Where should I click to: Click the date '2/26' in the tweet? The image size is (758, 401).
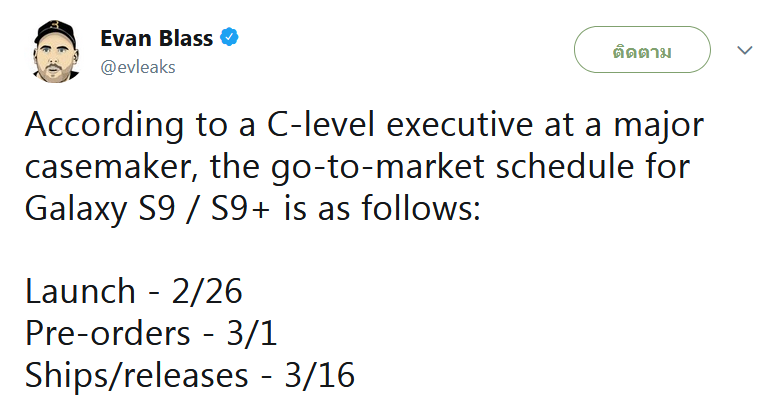(x=207, y=291)
